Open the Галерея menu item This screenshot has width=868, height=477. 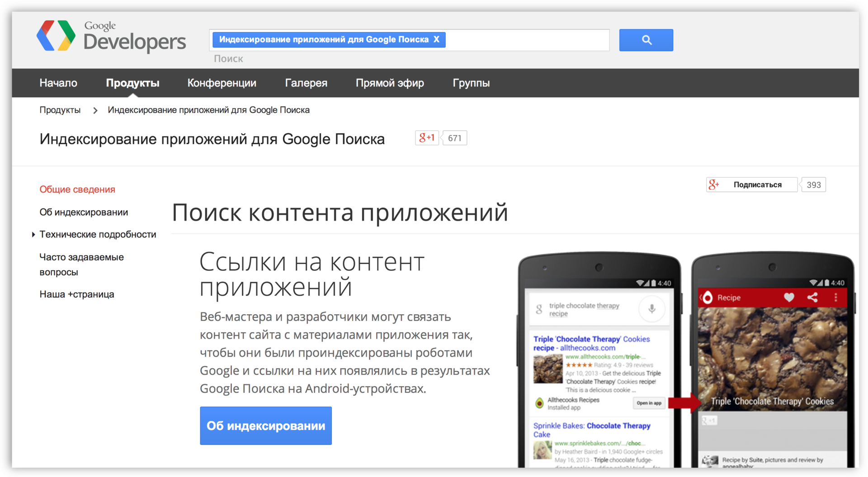click(306, 83)
